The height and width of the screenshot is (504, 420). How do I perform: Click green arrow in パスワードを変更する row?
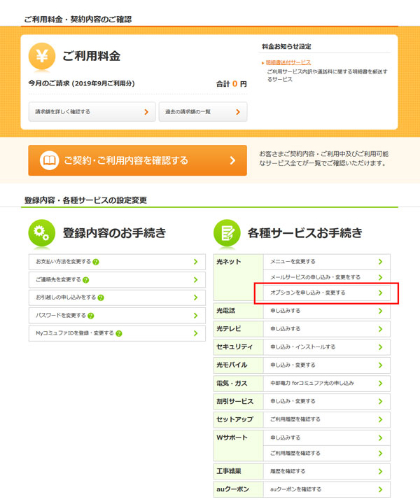(x=195, y=316)
